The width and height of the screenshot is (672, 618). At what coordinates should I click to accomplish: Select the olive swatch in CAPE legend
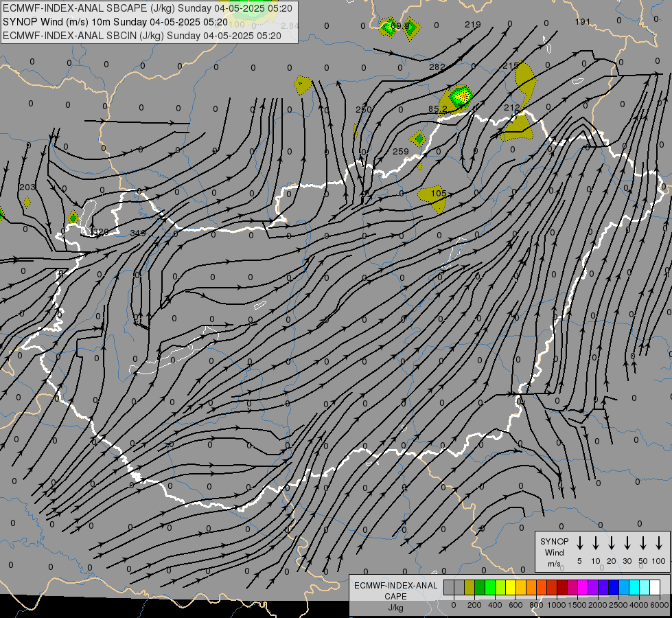tap(470, 587)
